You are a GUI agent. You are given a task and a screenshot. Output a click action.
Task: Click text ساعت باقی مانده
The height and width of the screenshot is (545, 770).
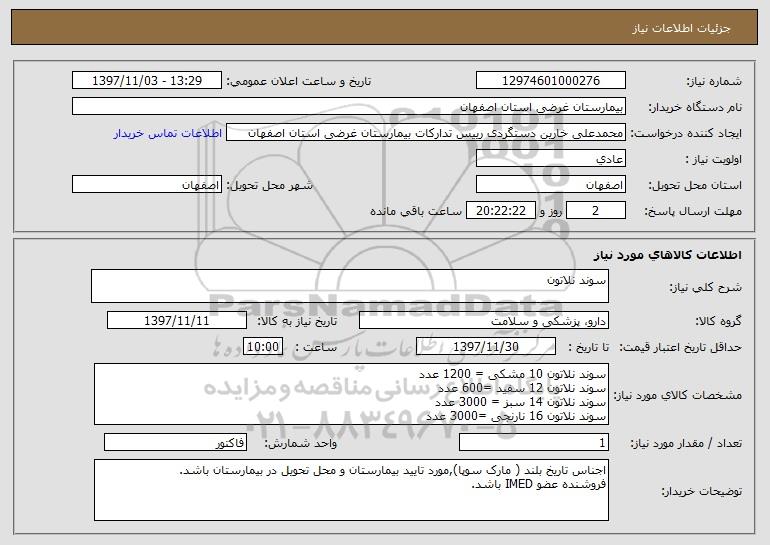[416, 211]
